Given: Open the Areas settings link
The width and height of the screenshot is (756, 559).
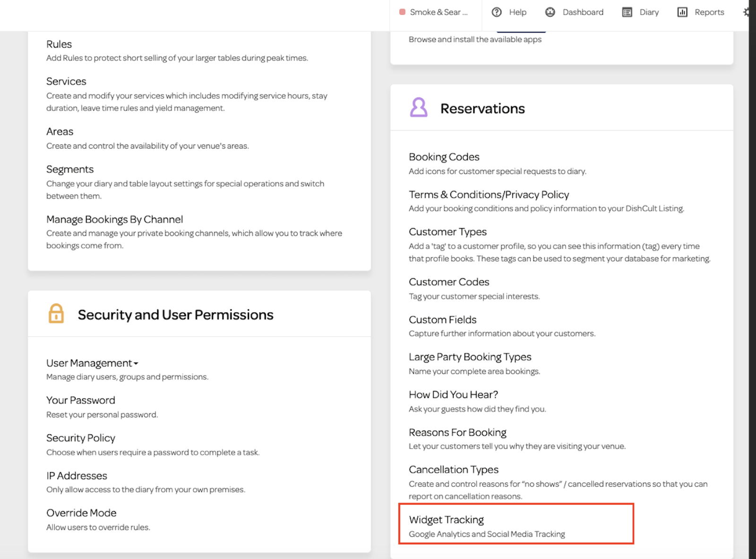Looking at the screenshot, I should (x=60, y=132).
